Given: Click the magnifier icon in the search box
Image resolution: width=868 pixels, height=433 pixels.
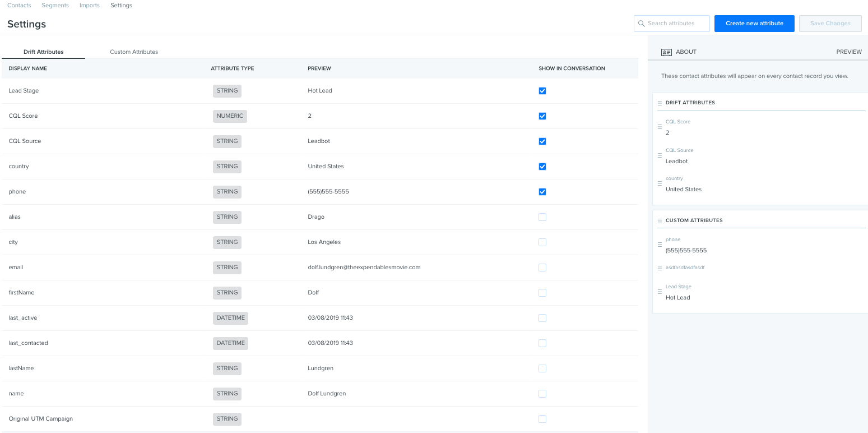Looking at the screenshot, I should [x=642, y=24].
